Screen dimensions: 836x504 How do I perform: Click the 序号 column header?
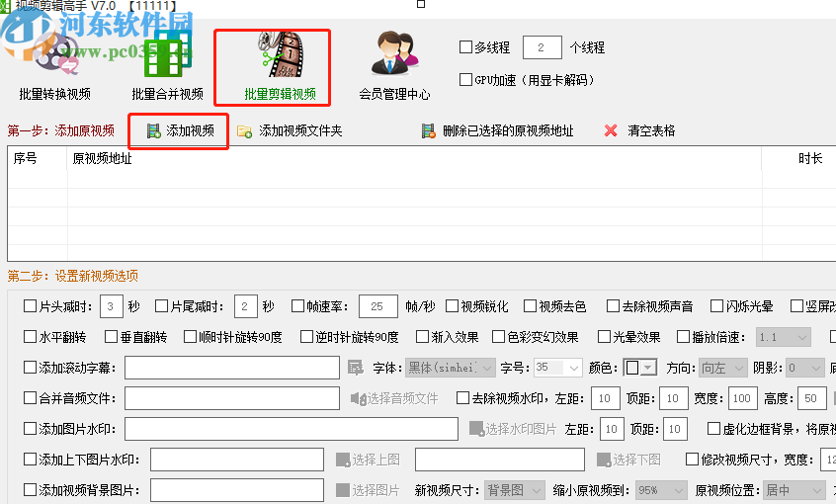pyautogui.click(x=38, y=158)
